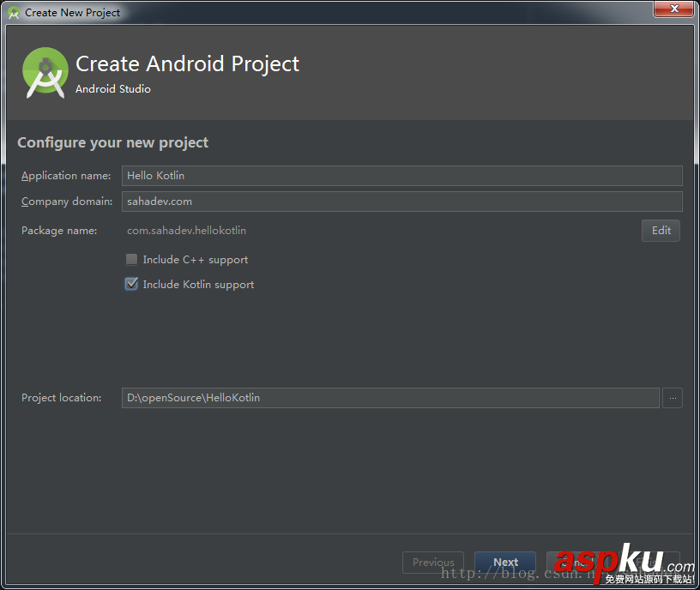This screenshot has width=700, height=590.
Task: Close the Create New Project dialog
Action: click(674, 9)
